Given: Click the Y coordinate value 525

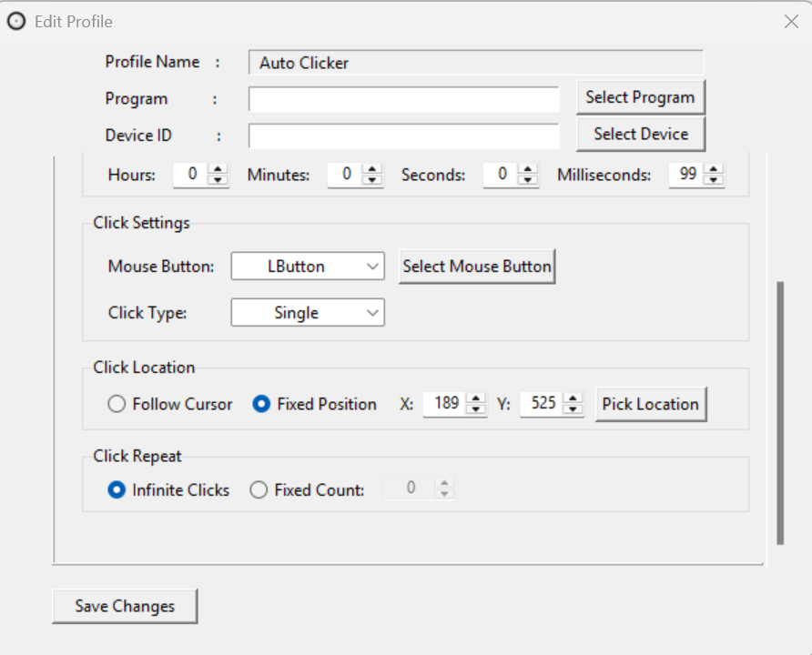Looking at the screenshot, I should click(543, 403).
